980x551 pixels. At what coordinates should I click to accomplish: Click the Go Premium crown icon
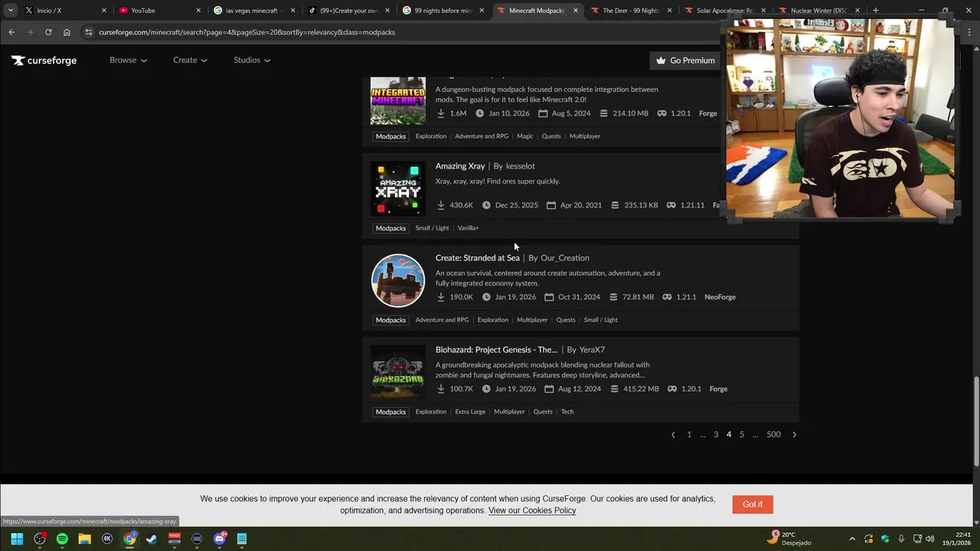click(661, 60)
